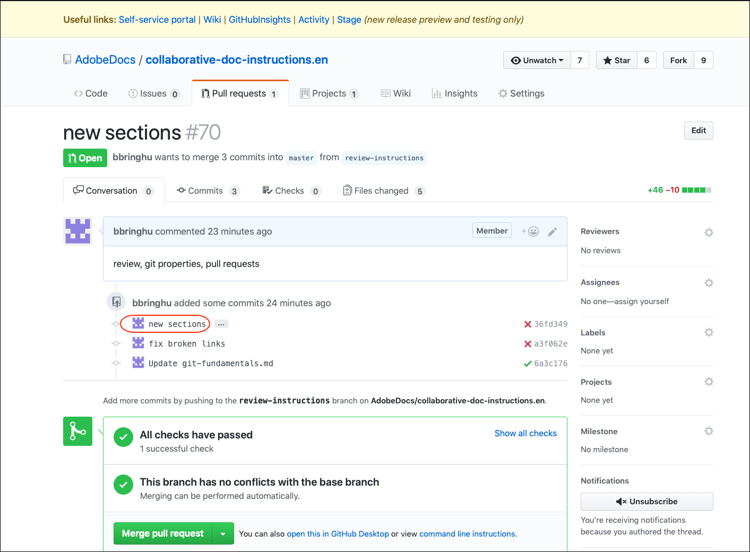
Task: Click the Labels gear icon
Action: click(x=708, y=332)
